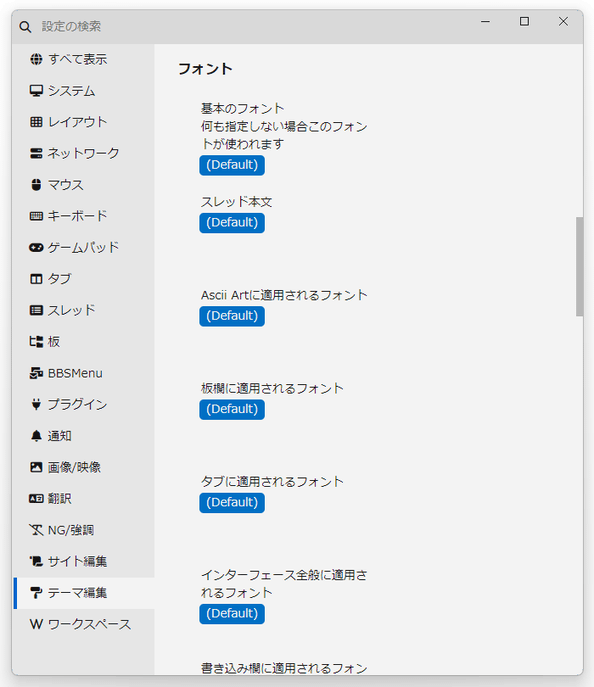594x687 pixels.
Task: Select NG/強調 in the sidebar
Action: click(84, 530)
